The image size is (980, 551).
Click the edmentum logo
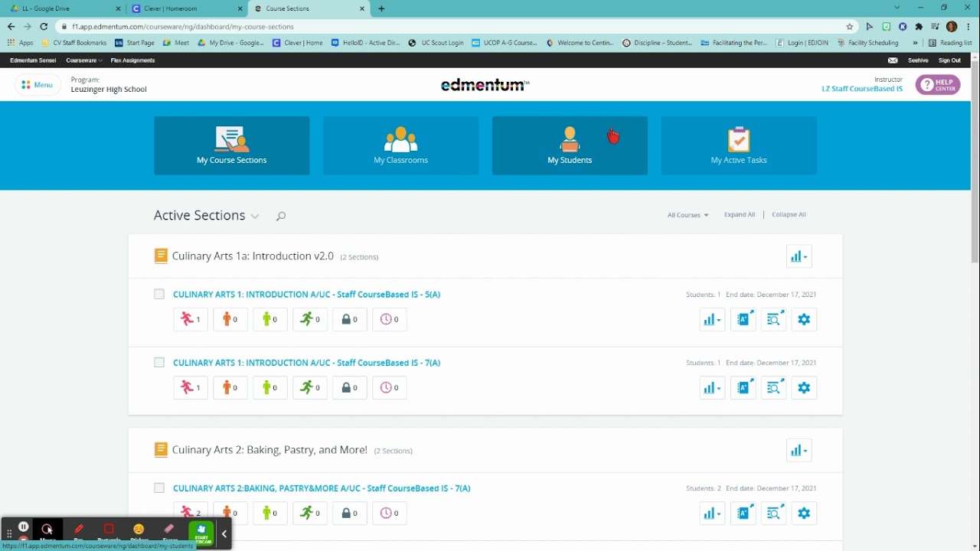tap(485, 85)
